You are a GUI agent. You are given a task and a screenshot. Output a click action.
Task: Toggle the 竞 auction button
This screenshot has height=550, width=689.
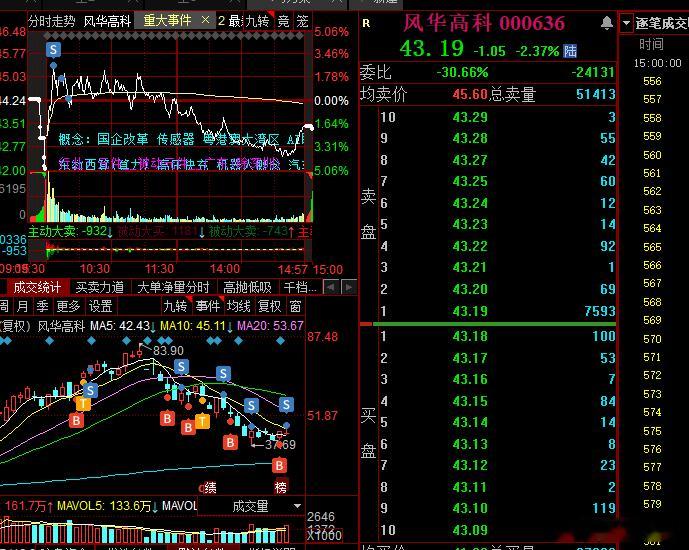click(x=284, y=21)
